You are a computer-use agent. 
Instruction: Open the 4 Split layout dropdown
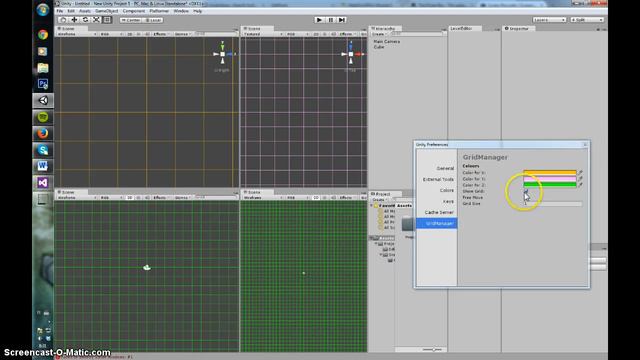tap(587, 20)
